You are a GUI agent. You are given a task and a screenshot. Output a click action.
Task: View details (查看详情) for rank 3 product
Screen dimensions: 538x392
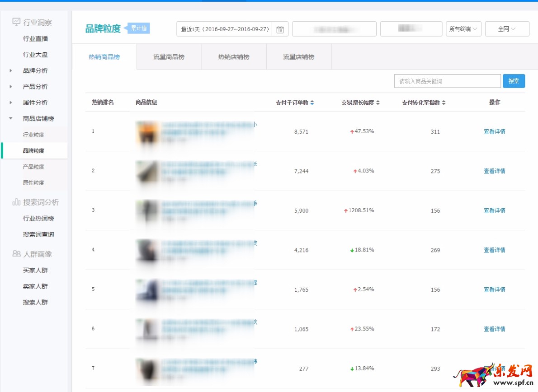click(494, 210)
